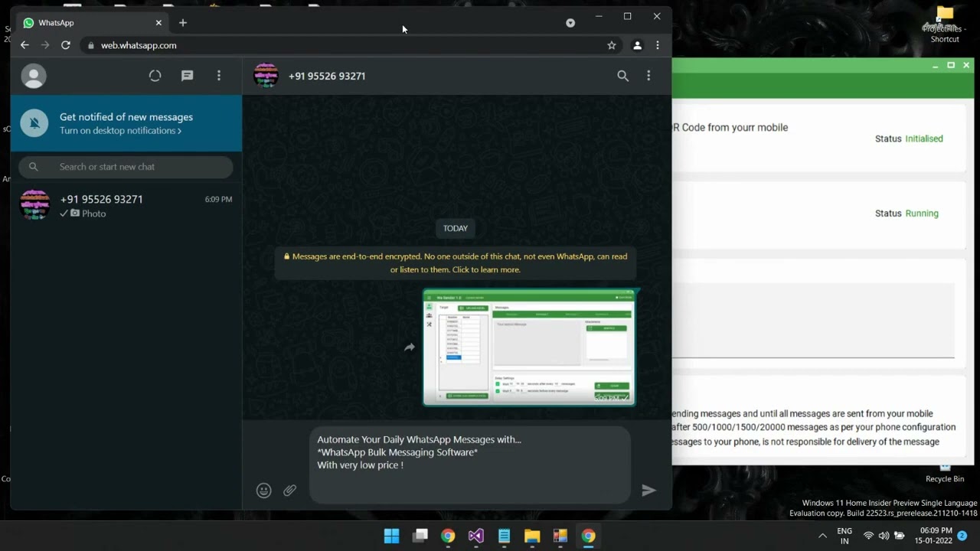This screenshot has height=551, width=980.
Task: Open network settings from Wi-Fi tray icon
Action: tap(868, 536)
